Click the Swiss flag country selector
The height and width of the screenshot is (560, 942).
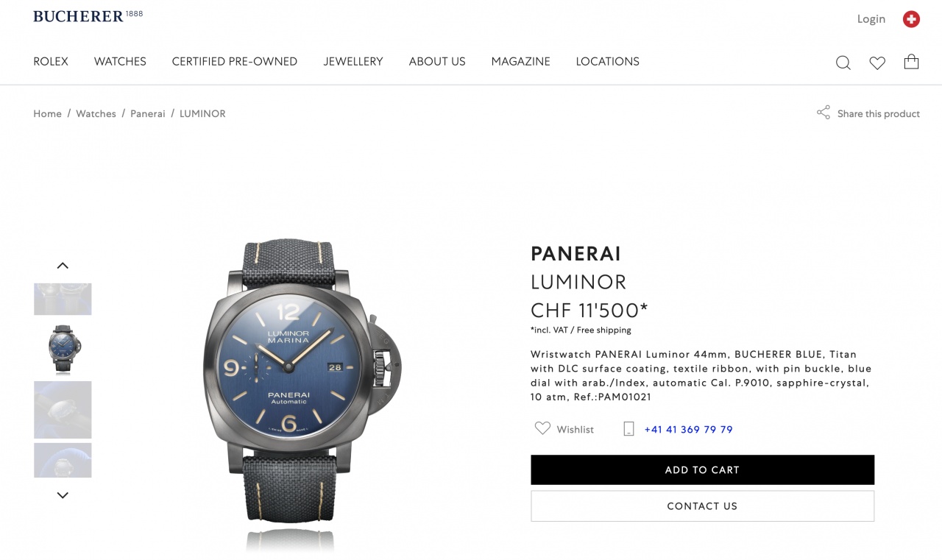click(x=911, y=19)
